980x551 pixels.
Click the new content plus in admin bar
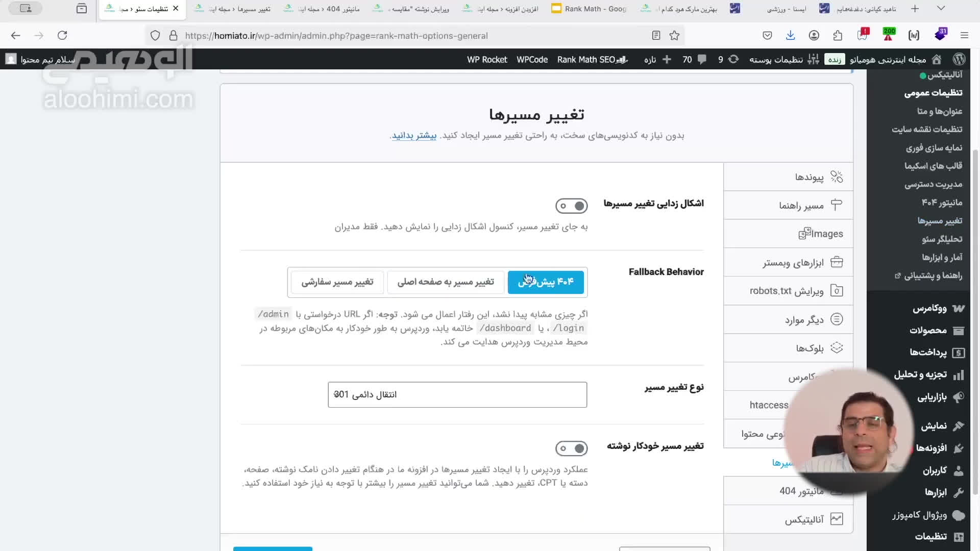[667, 60]
